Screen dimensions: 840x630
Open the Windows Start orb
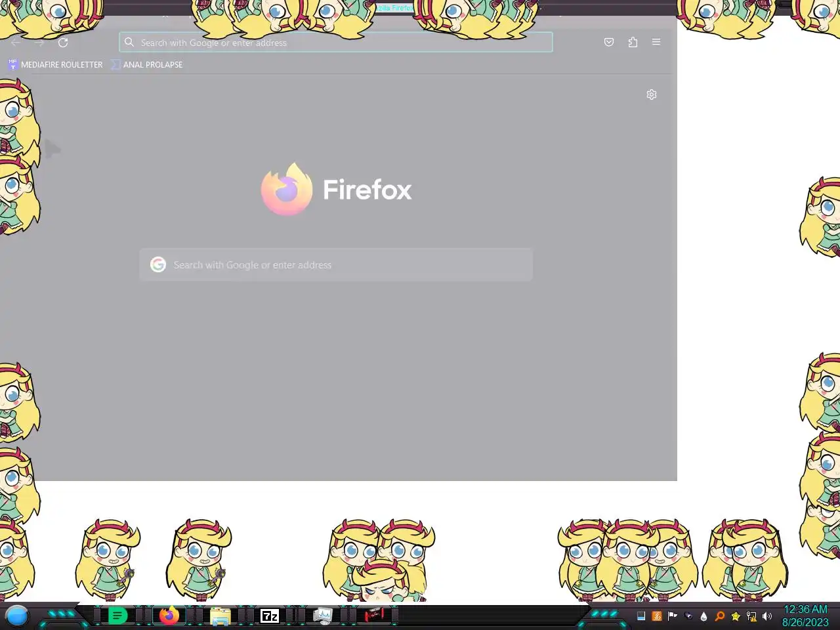(x=17, y=616)
